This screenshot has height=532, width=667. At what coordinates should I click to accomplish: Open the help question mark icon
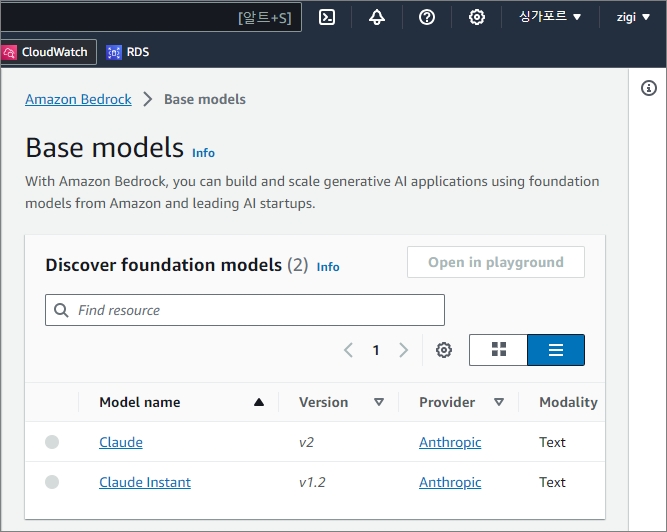[427, 17]
